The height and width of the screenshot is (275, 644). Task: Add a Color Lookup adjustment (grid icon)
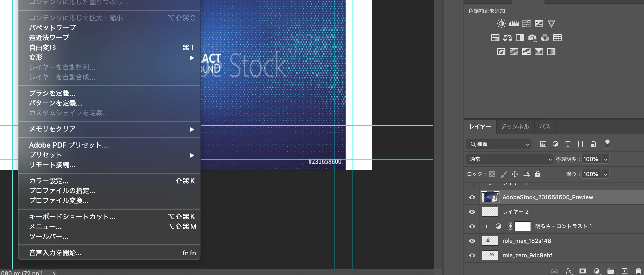pyautogui.click(x=557, y=38)
